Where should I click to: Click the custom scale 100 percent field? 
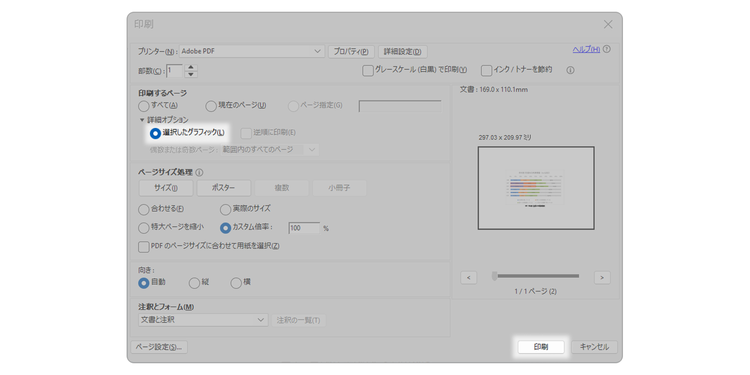pyautogui.click(x=304, y=228)
